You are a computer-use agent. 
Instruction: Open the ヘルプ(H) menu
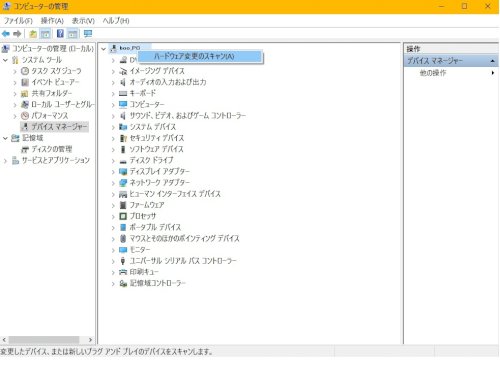pos(116,21)
